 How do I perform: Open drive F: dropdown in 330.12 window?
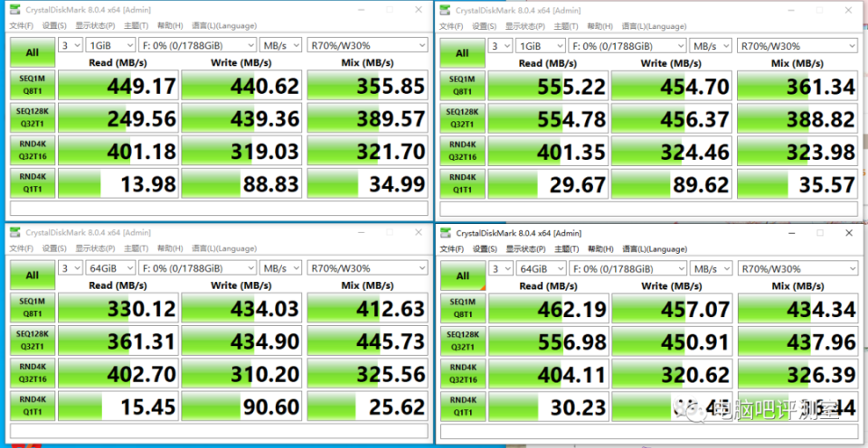point(197,267)
